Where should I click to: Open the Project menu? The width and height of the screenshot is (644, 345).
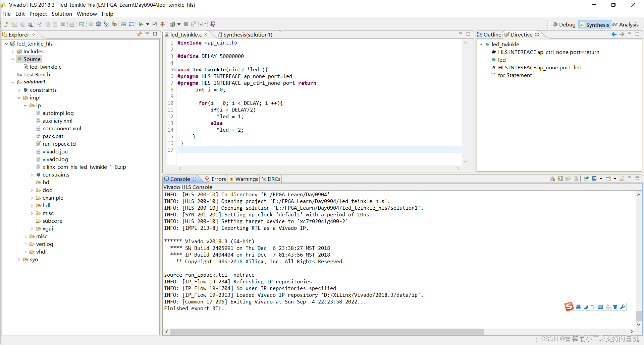tap(38, 14)
